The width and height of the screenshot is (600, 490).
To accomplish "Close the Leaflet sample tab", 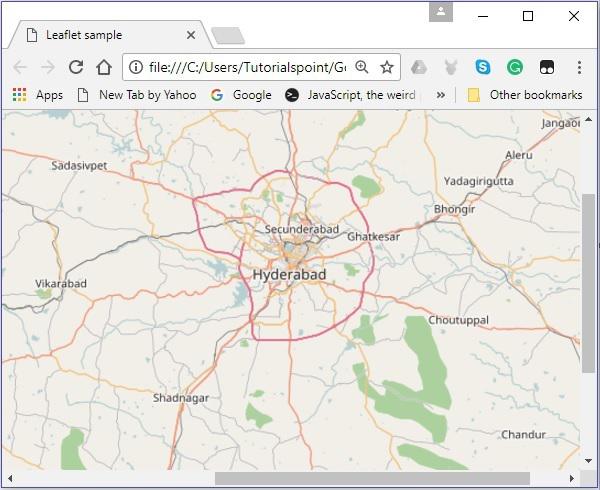I will [x=191, y=35].
